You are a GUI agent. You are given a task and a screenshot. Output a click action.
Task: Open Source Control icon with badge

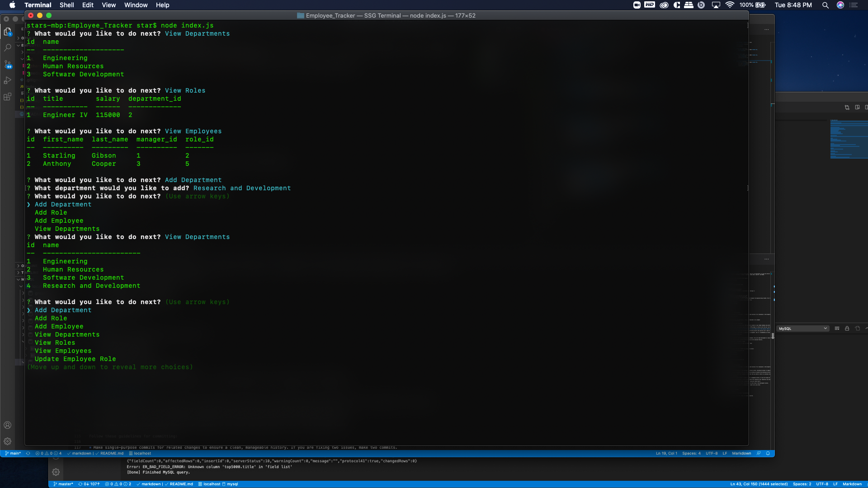click(7, 64)
